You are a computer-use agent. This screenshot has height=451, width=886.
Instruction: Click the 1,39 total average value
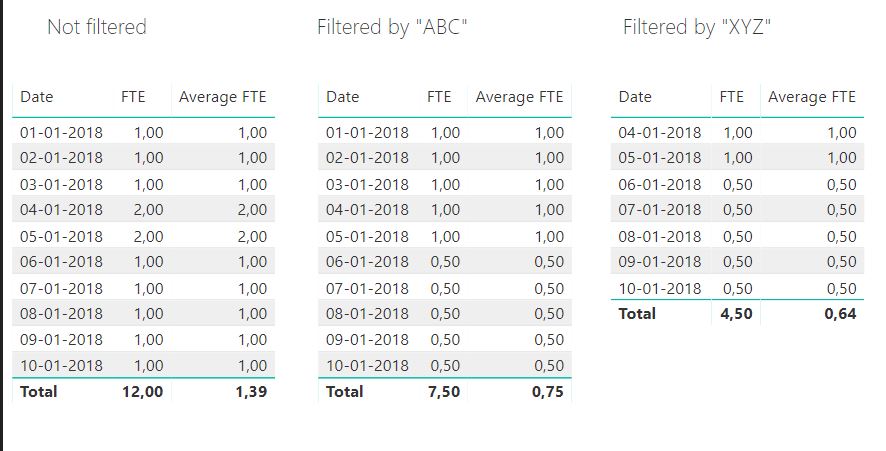pyautogui.click(x=251, y=391)
